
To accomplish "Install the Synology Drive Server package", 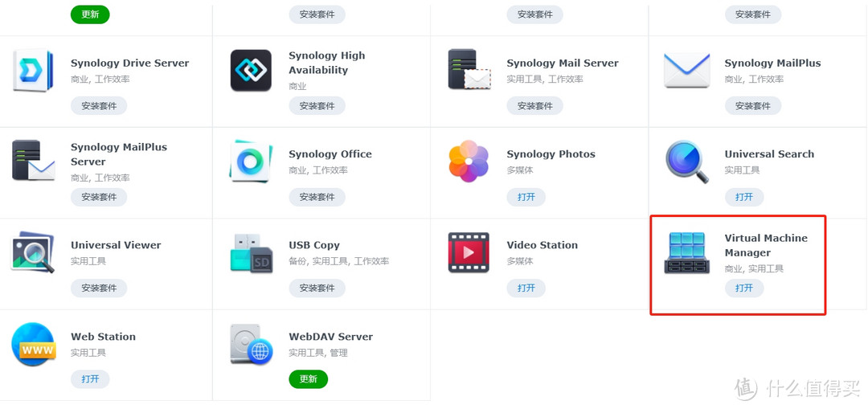I will pyautogui.click(x=99, y=106).
